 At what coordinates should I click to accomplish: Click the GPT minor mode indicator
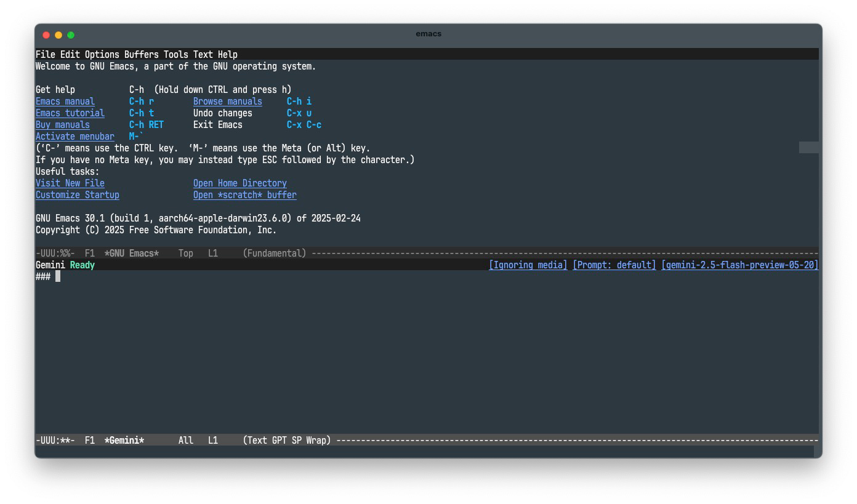point(280,441)
